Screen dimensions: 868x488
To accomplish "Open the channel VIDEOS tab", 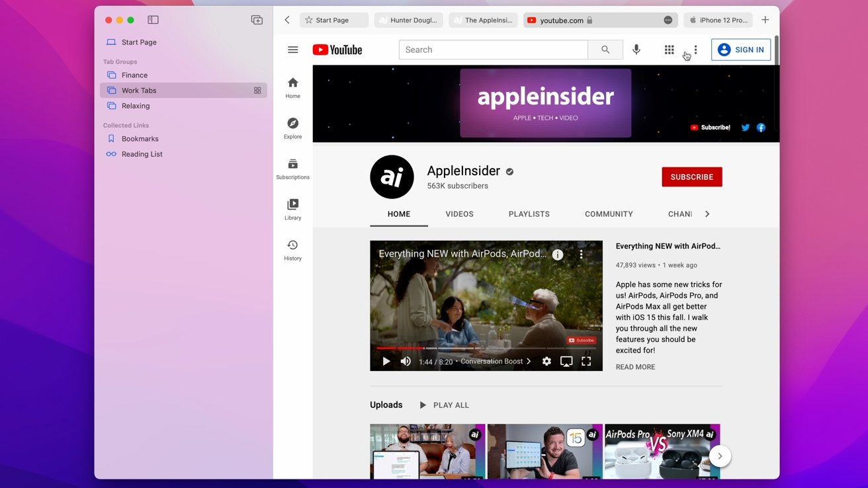I will 459,214.
